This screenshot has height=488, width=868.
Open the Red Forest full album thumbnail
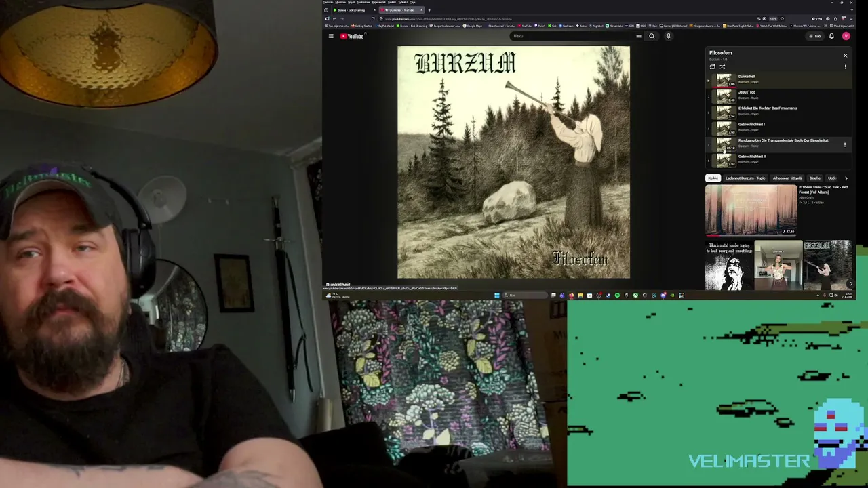(x=751, y=210)
